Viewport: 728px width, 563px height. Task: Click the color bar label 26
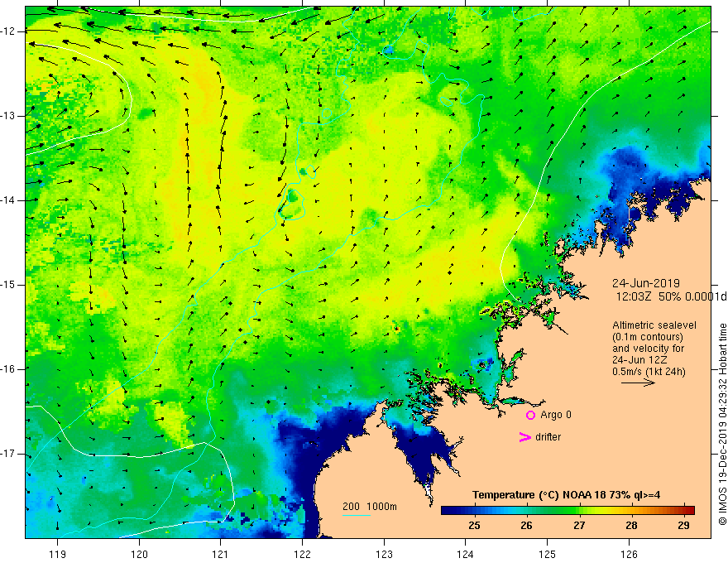(x=526, y=526)
